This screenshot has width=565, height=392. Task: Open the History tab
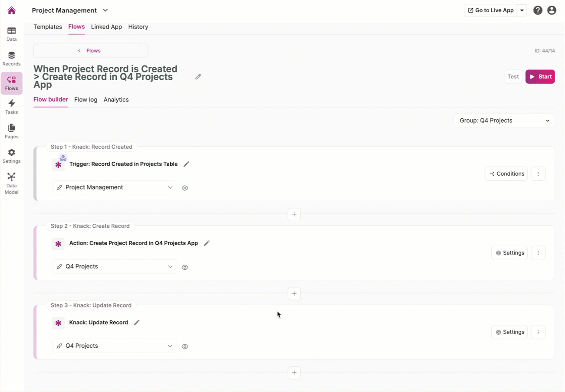[138, 26]
